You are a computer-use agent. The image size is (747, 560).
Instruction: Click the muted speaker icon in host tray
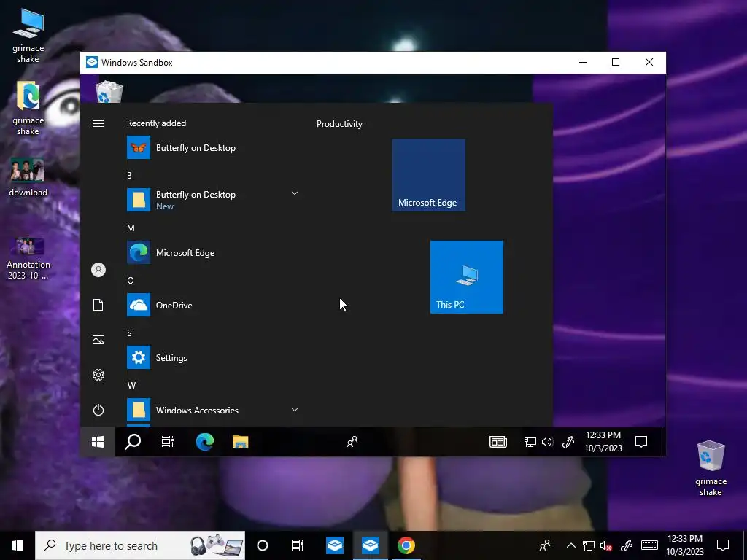(x=606, y=545)
